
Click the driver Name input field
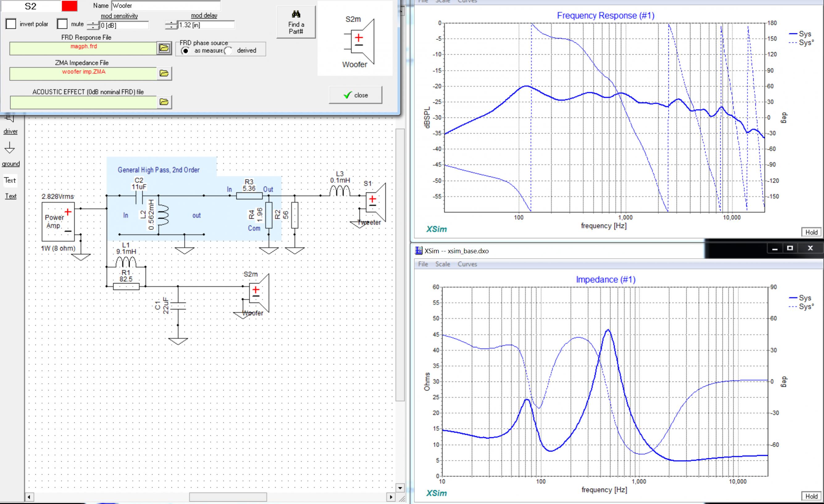pyautogui.click(x=166, y=6)
